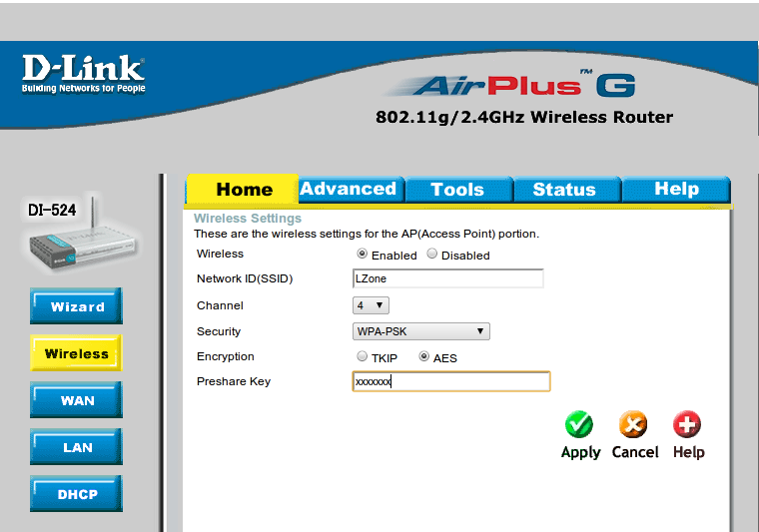Open the Help tab
The width and height of the screenshot is (759, 532).
tap(676, 189)
